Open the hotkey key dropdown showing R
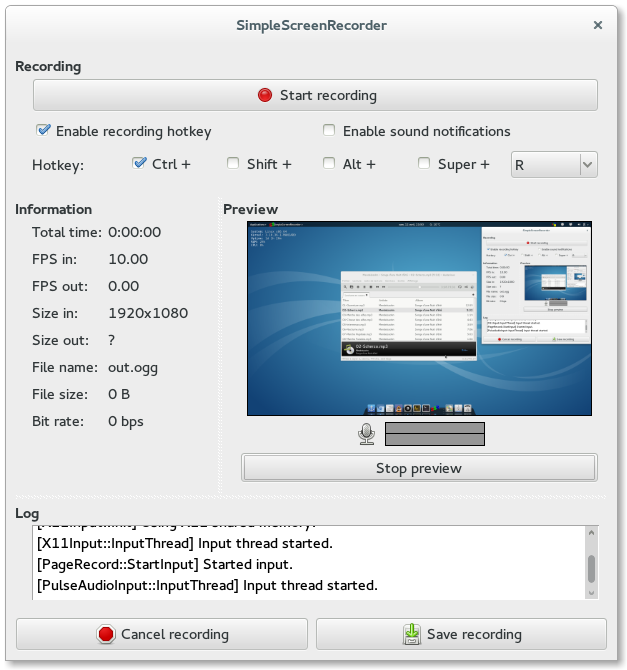The height and width of the screenshot is (670, 627). point(554,165)
